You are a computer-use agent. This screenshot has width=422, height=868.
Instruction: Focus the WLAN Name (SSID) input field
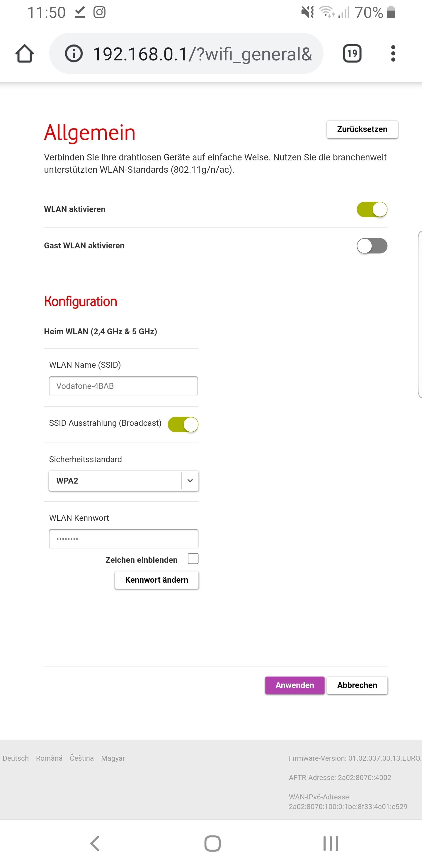pyautogui.click(x=123, y=386)
